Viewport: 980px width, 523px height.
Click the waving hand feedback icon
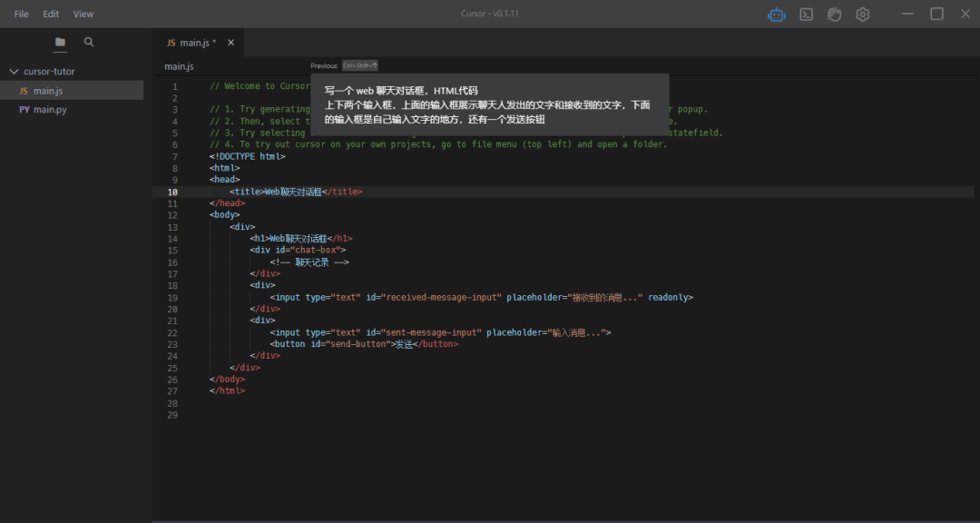[834, 15]
